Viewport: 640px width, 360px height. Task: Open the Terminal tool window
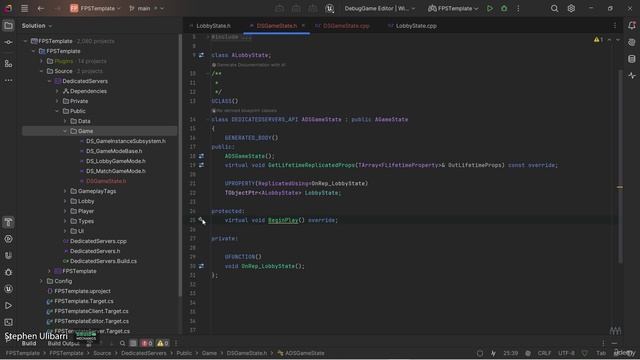(8, 322)
